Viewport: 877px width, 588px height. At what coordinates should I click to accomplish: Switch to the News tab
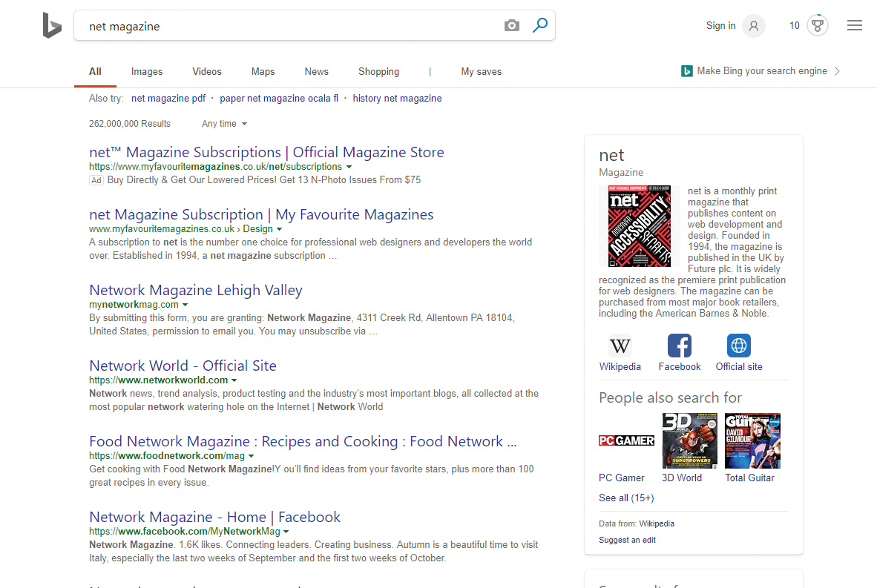(316, 72)
